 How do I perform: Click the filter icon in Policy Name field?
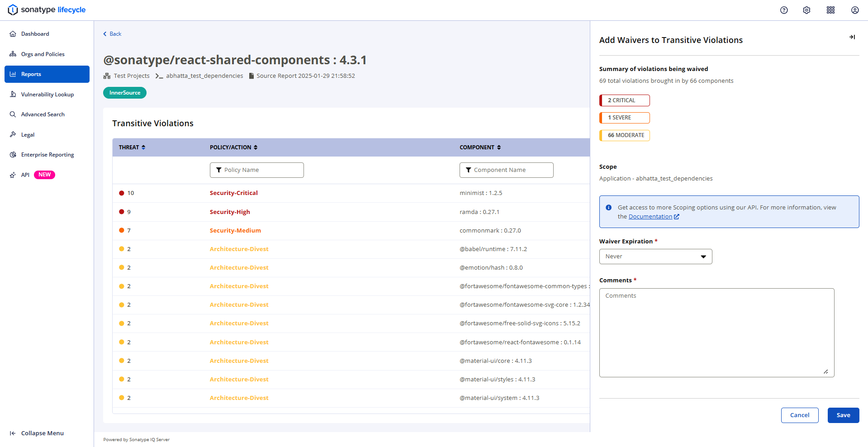pyautogui.click(x=219, y=170)
